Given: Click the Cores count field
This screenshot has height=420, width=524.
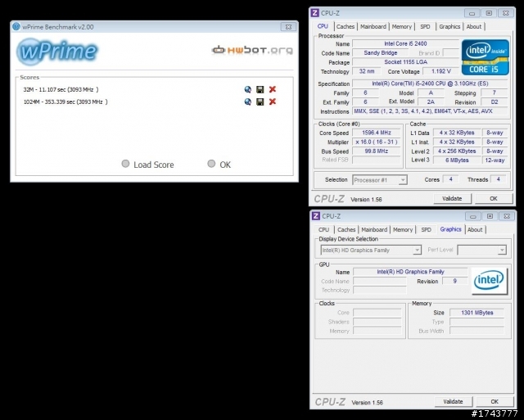Looking at the screenshot, I should point(450,179).
